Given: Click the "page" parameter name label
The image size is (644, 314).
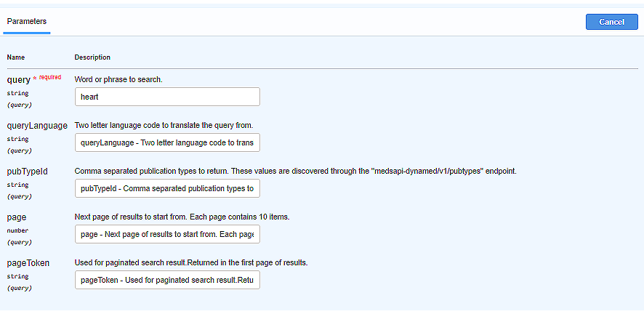Looking at the screenshot, I should (17, 217).
